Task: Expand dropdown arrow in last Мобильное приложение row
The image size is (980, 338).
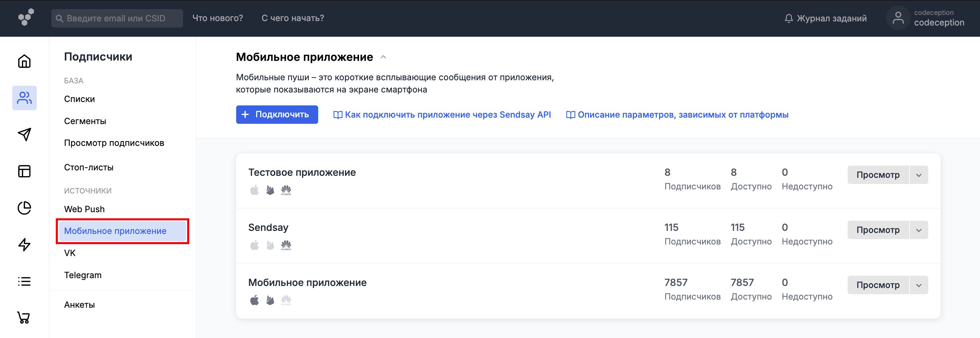Action: click(x=918, y=286)
